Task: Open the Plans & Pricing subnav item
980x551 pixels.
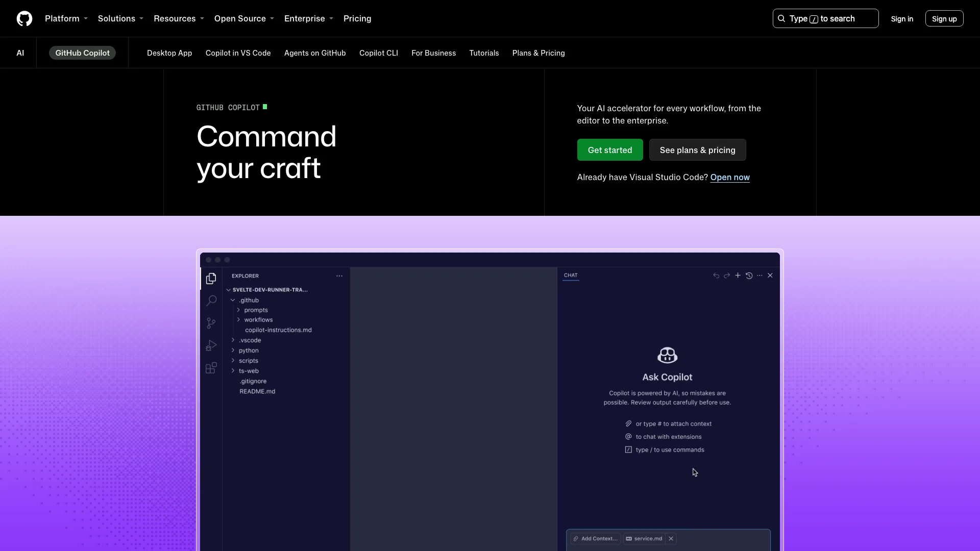Action: (x=538, y=53)
